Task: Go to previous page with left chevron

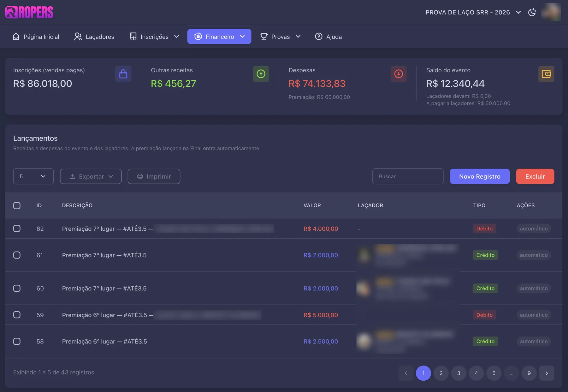Action: tap(406, 373)
